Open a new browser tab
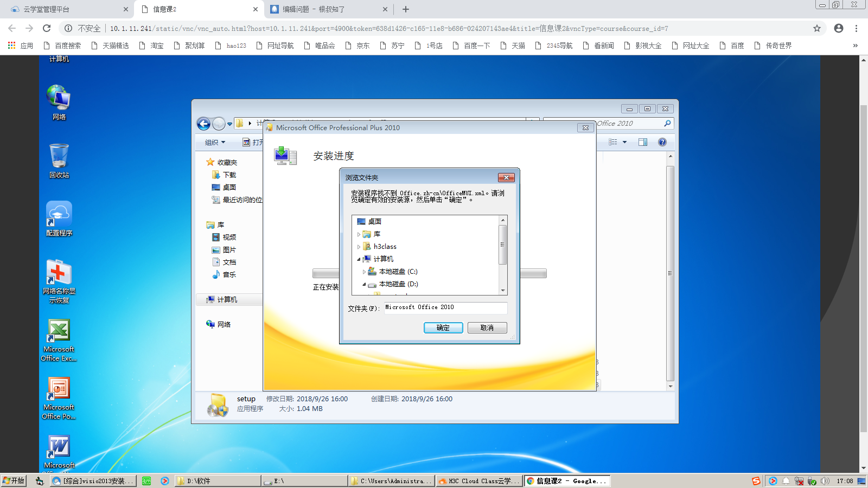Viewport: 868px width, 488px height. pos(406,9)
